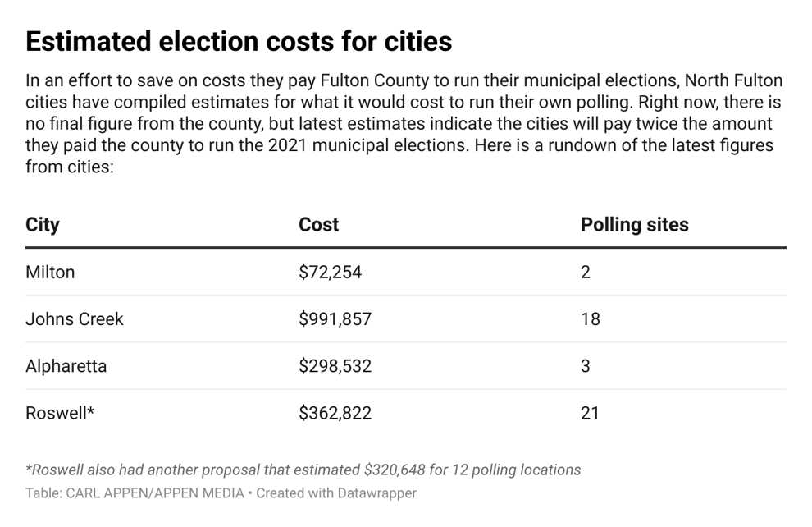
Task: Click the introductory description paragraph
Action: 404,123
